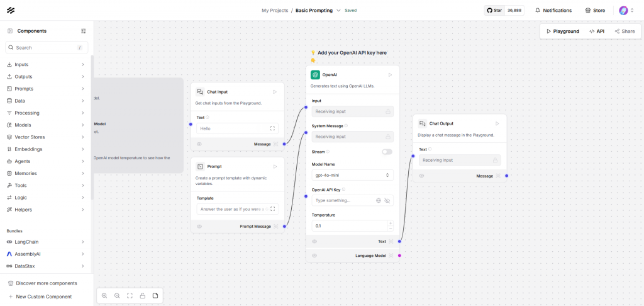
Task: Click the OpenAI API Key input field
Action: point(352,201)
